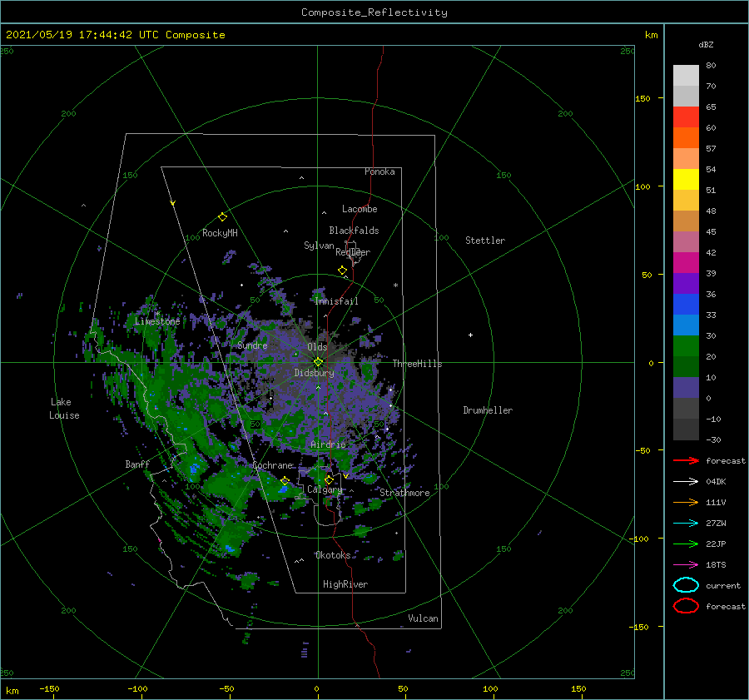Select the light grey 70–80 dBZ swatch

pos(686,76)
